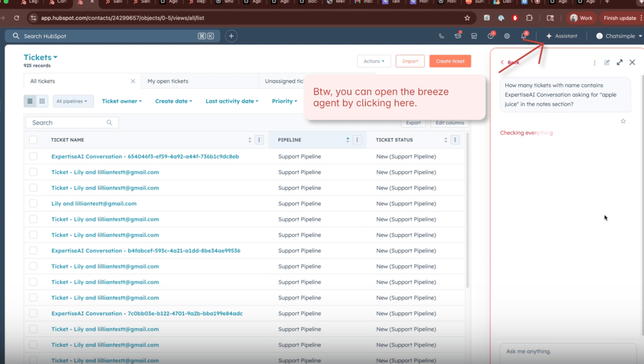
Task: Open Pipeline column options menu
Action: point(357,140)
